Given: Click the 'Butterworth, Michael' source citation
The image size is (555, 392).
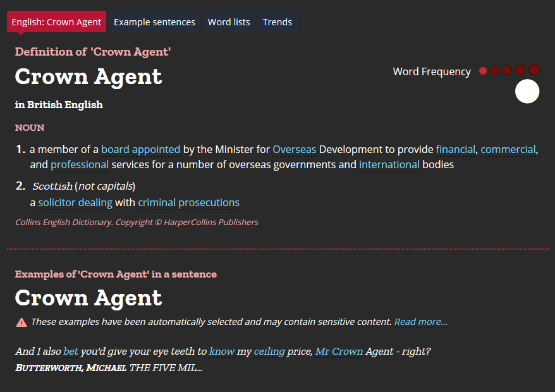Looking at the screenshot, I should pyautogui.click(x=71, y=368).
